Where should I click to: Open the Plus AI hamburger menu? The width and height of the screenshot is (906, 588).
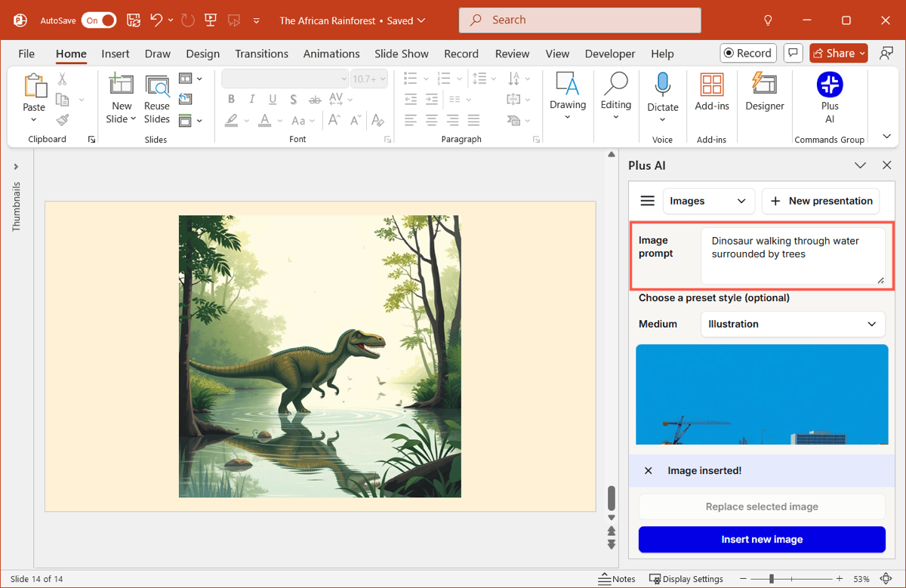(647, 201)
